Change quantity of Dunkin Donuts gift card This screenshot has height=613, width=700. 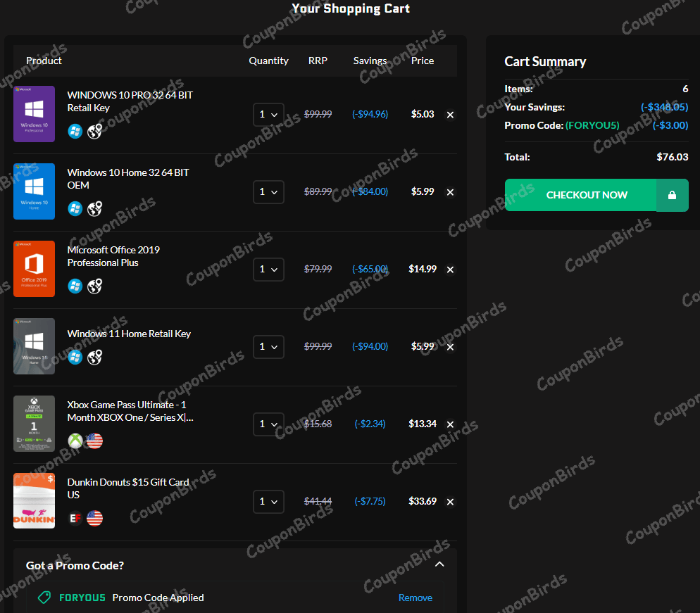tap(268, 501)
